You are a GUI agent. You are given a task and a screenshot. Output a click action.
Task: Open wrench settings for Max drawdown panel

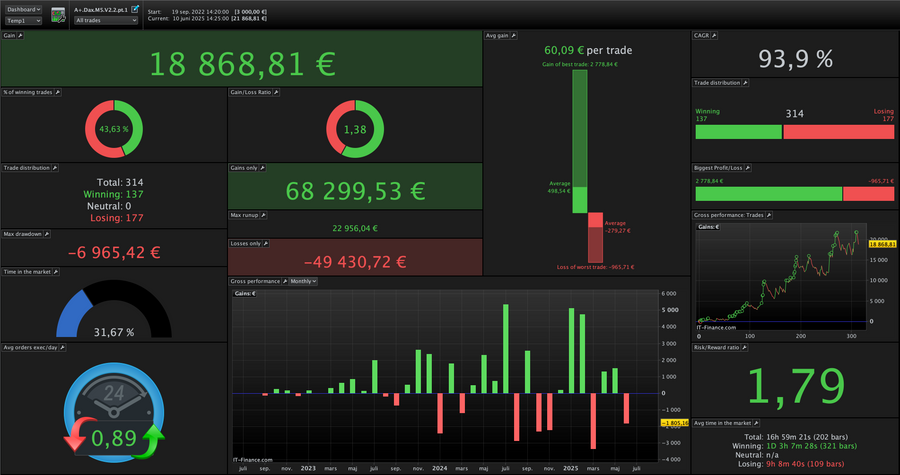[47, 234]
